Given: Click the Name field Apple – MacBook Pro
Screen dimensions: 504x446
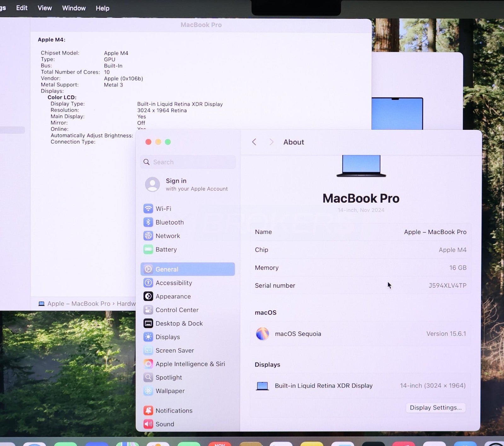Looking at the screenshot, I should 435,232.
